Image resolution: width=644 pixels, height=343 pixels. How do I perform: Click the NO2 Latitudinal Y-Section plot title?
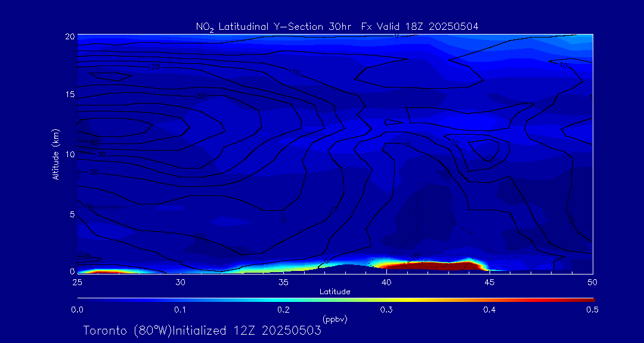click(x=337, y=26)
